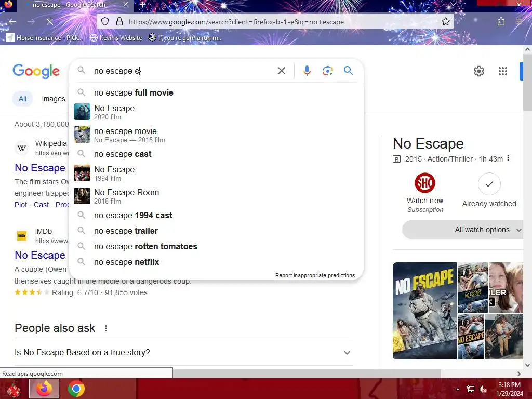Open the tracking protection shield icon

[105, 22]
